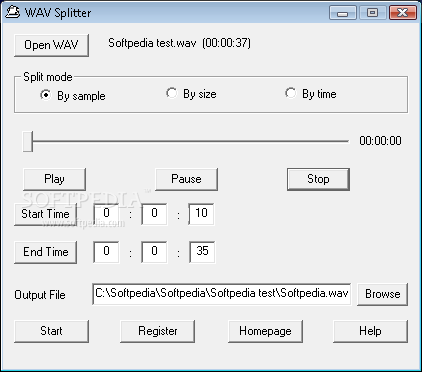Pause the audio playback

186,179
